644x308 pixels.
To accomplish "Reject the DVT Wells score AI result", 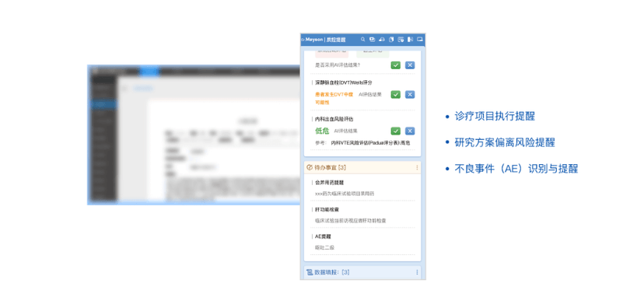I will coord(410,94).
